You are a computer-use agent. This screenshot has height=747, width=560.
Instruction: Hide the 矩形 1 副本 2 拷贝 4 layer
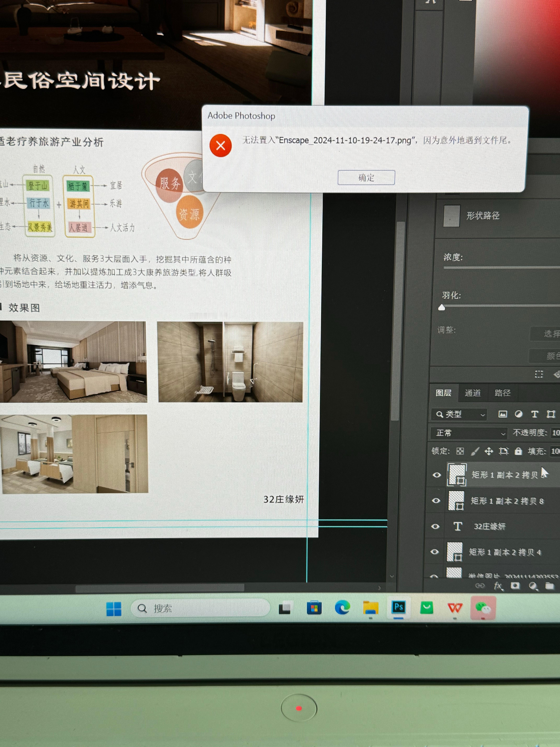coord(435,552)
